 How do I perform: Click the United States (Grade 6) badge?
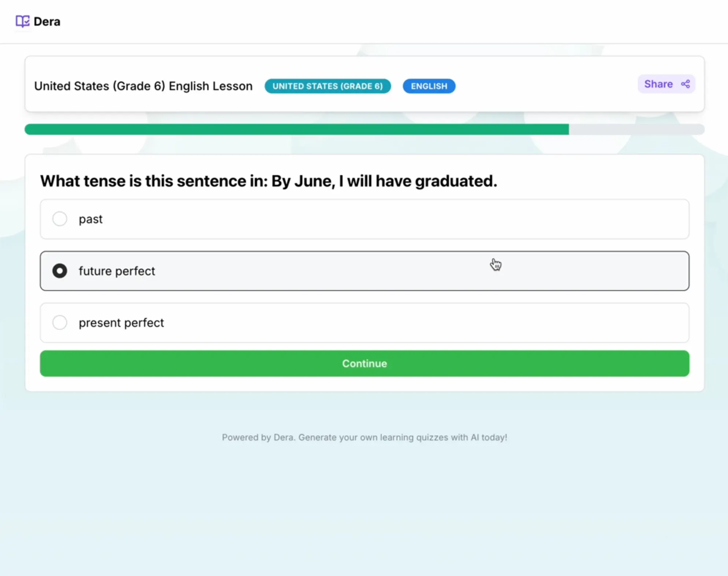pyautogui.click(x=327, y=86)
